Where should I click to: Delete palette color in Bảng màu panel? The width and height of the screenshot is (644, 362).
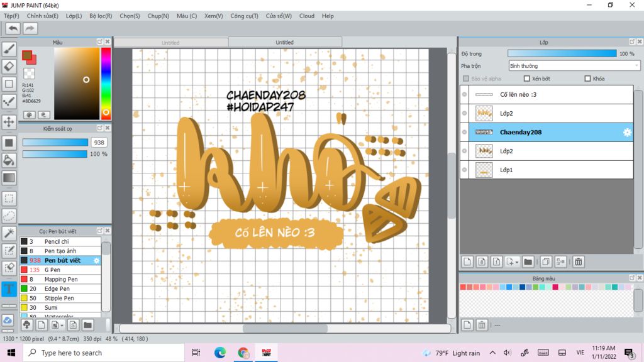tap(482, 325)
